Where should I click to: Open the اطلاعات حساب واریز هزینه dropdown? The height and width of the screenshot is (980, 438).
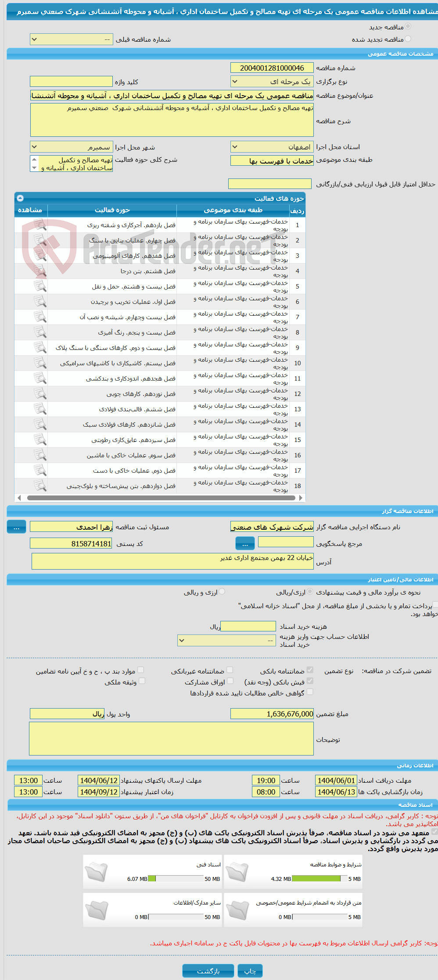[x=226, y=641]
